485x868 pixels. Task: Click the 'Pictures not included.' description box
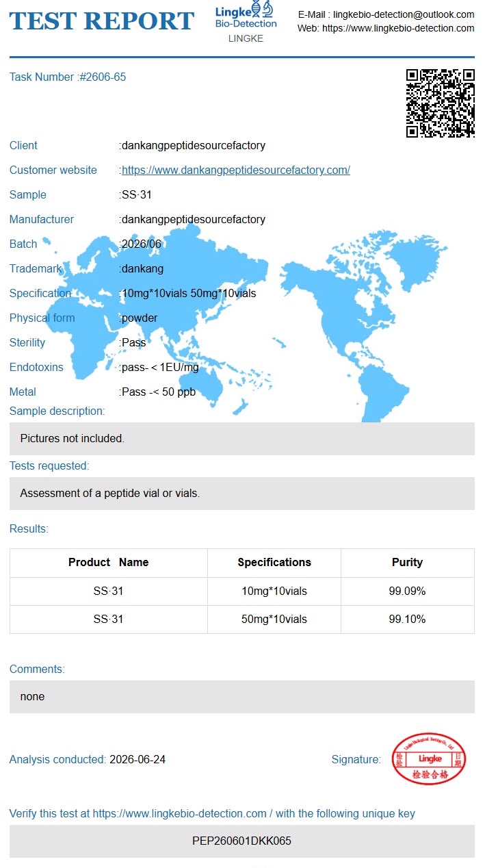pos(242,439)
